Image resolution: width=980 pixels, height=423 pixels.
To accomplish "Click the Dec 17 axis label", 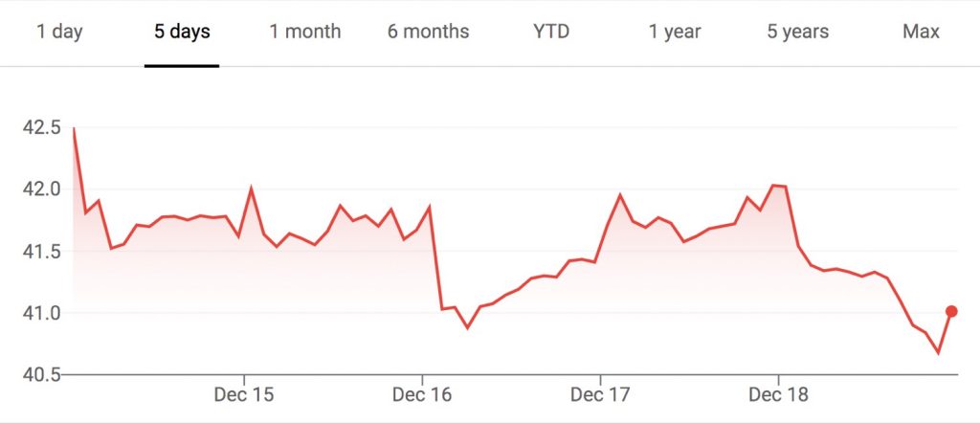I will pos(600,395).
